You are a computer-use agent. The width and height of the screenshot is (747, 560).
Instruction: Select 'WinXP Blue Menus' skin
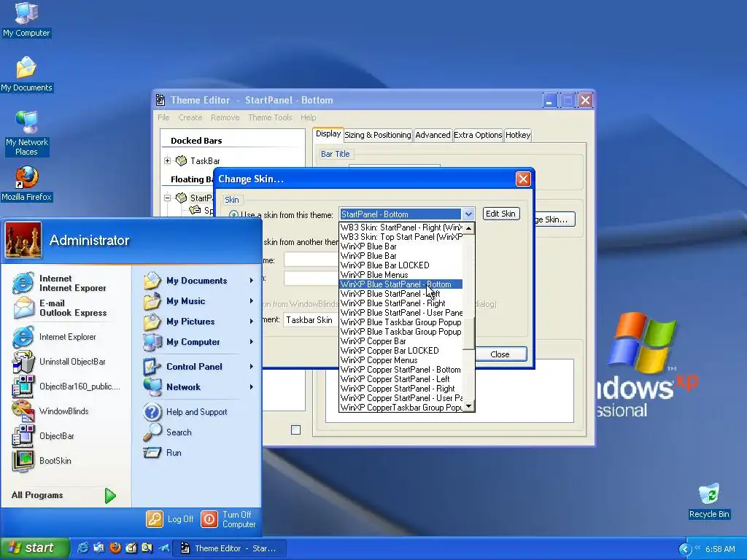pos(400,275)
